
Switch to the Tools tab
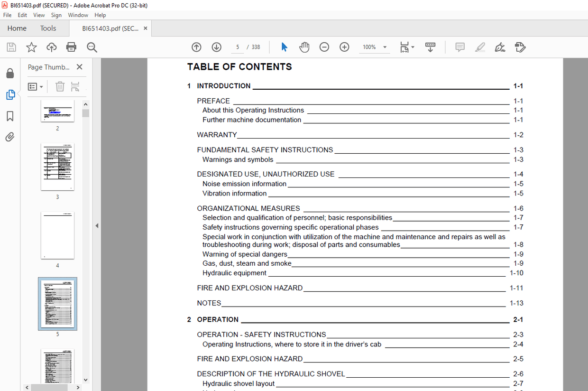48,28
